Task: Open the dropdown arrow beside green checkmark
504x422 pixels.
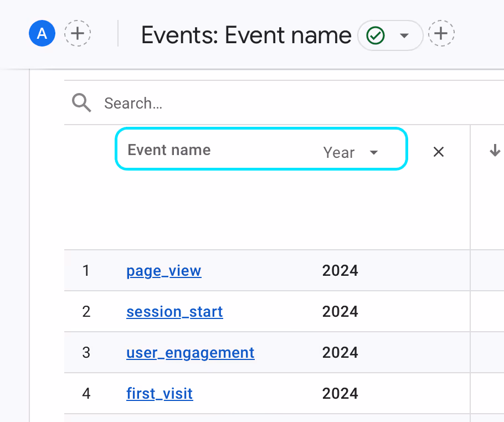Action: (404, 36)
